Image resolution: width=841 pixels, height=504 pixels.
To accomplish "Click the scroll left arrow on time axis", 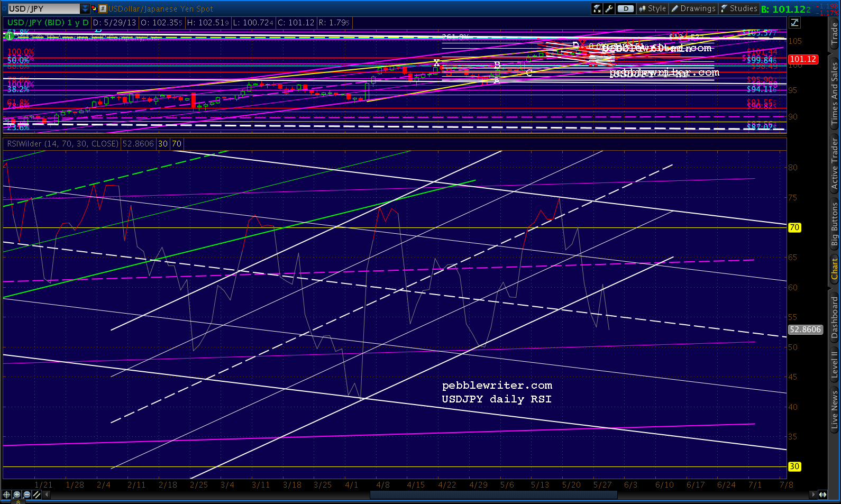I will tap(47, 494).
